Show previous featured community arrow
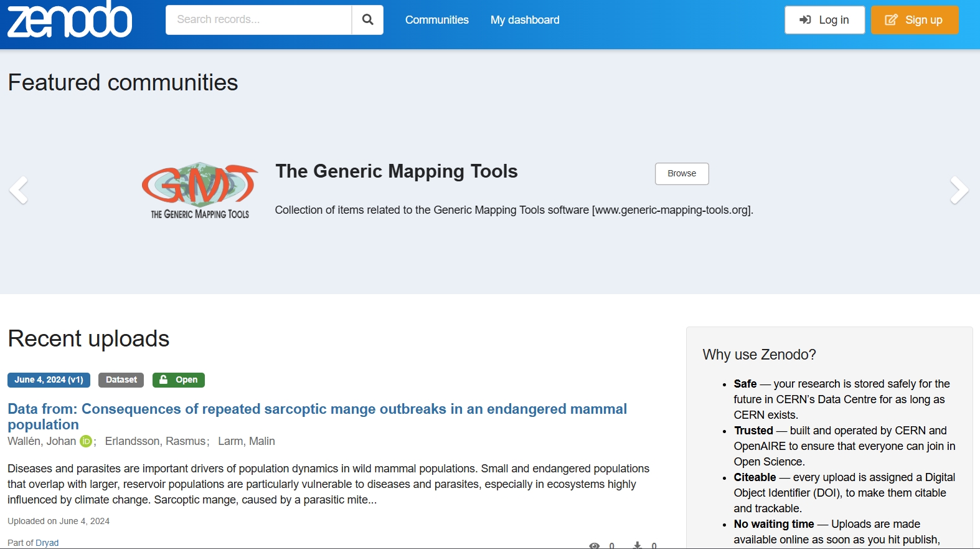The height and width of the screenshot is (549, 980). (19, 190)
